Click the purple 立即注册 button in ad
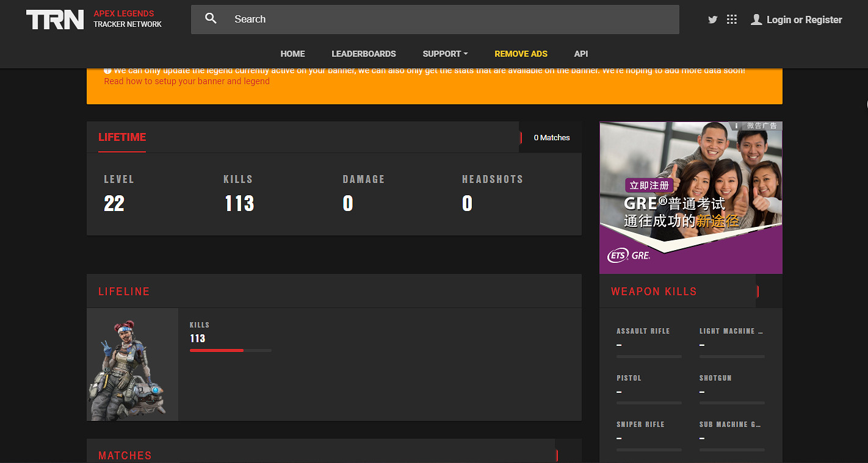This screenshot has width=868, height=463. point(649,185)
